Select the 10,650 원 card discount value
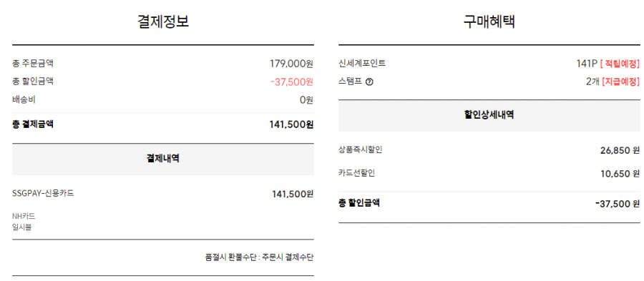Screen dimensions: 644x281 tap(620, 174)
